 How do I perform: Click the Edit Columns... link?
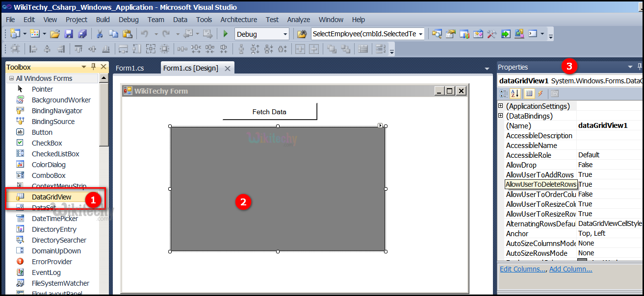pyautogui.click(x=522, y=269)
